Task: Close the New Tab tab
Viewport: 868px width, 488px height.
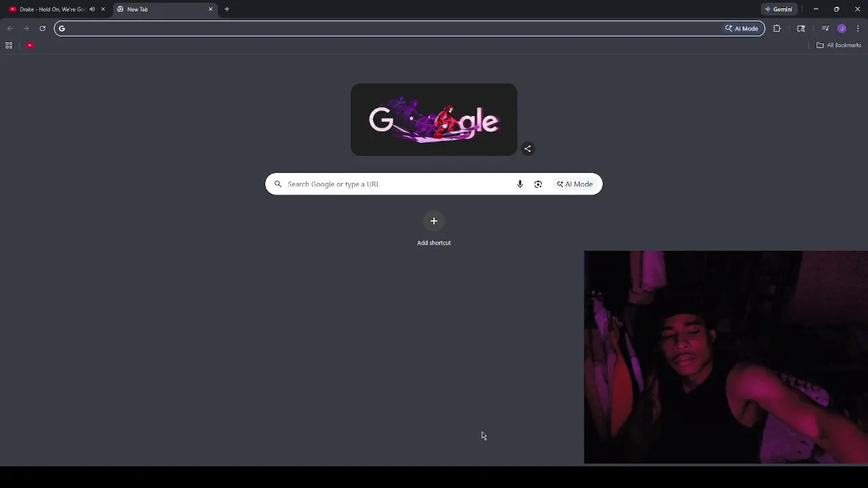Action: pos(210,9)
